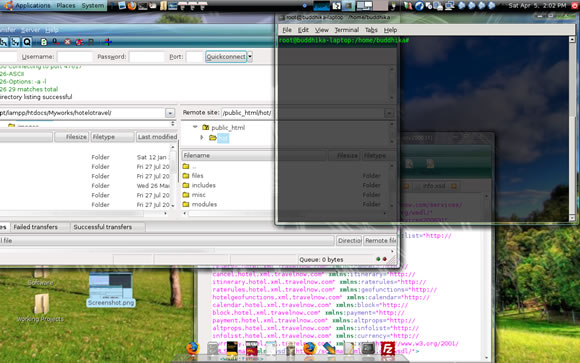The width and height of the screenshot is (580, 363).
Task: Click the Filesize column header in local list
Action: (71, 137)
